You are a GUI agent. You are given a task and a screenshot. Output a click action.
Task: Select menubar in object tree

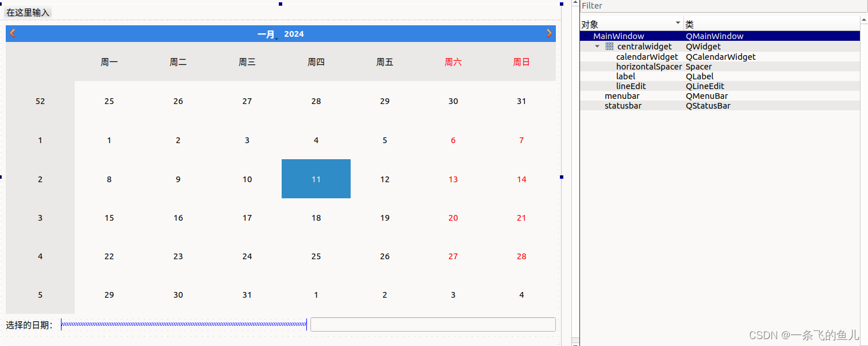(622, 96)
